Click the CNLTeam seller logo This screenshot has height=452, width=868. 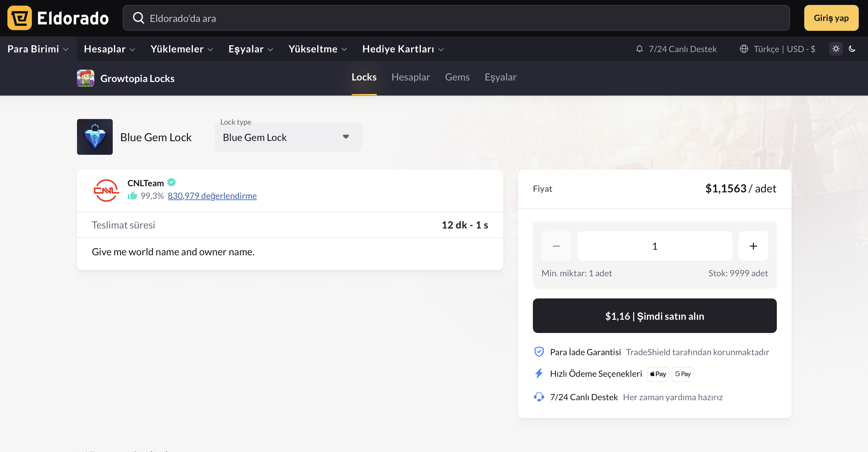tap(106, 190)
